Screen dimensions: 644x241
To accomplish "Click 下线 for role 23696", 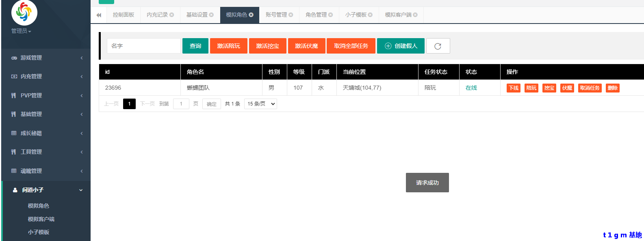I will (x=514, y=88).
